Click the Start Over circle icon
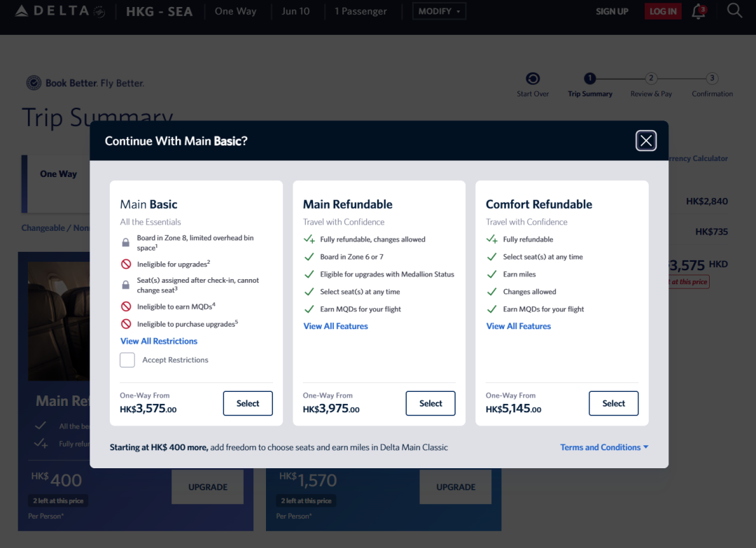Viewport: 756px width, 548px height. pyautogui.click(x=533, y=79)
